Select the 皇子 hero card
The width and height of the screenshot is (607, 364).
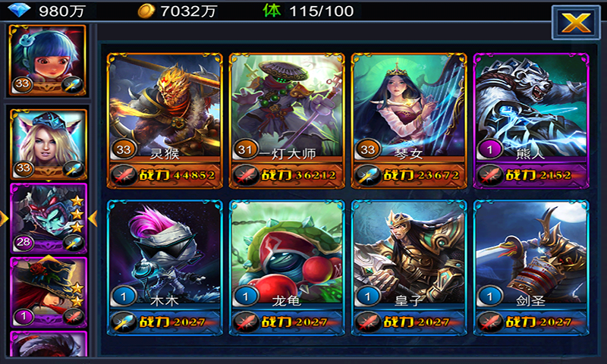pyautogui.click(x=409, y=268)
